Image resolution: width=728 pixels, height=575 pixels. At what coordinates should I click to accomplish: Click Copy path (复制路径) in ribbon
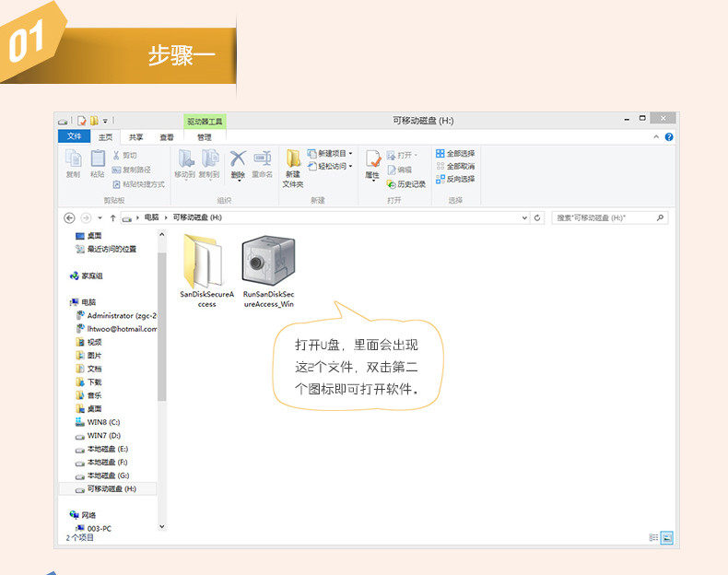coord(132,170)
